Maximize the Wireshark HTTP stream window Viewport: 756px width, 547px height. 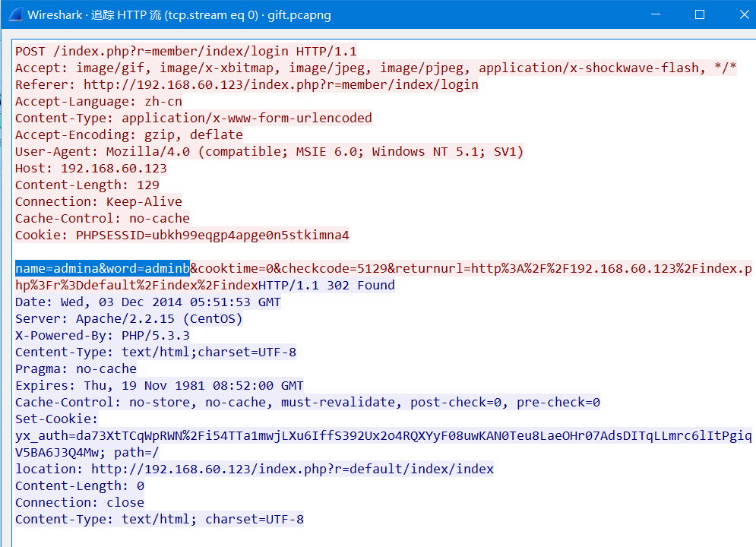(x=700, y=14)
